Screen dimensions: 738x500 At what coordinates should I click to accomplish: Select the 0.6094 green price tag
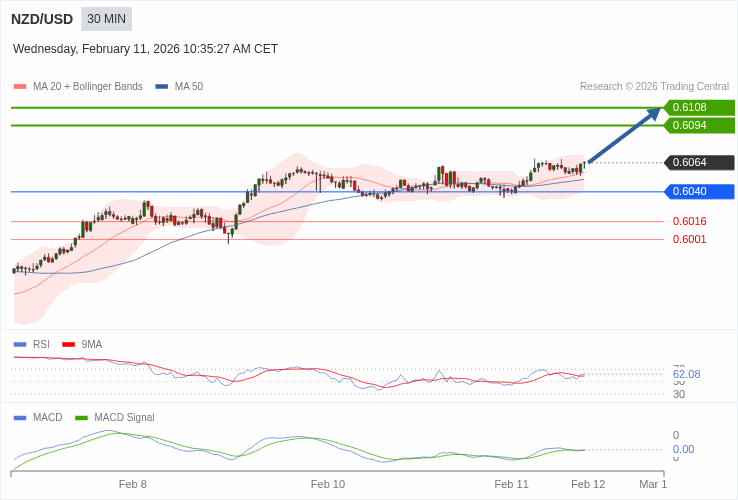[699, 125]
